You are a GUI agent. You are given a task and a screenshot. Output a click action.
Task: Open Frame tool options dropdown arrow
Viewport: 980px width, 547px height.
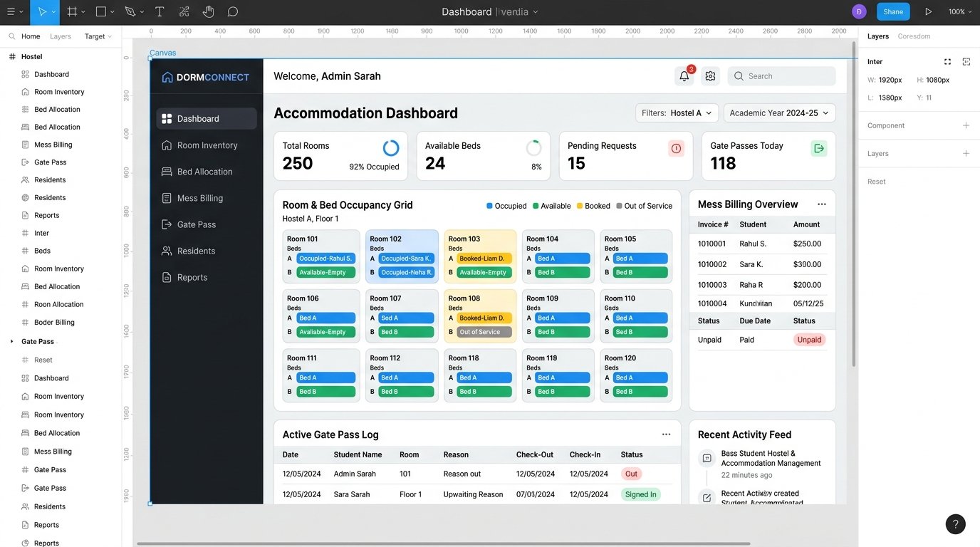point(83,12)
